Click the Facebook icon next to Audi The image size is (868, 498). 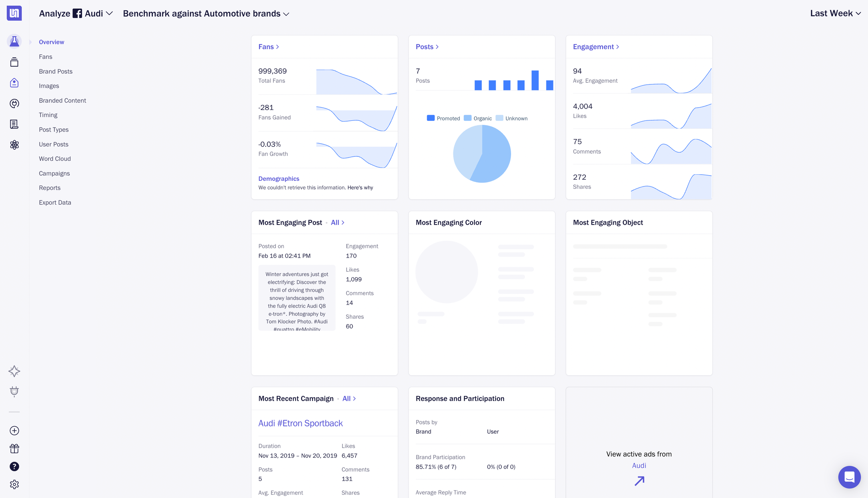77,14
